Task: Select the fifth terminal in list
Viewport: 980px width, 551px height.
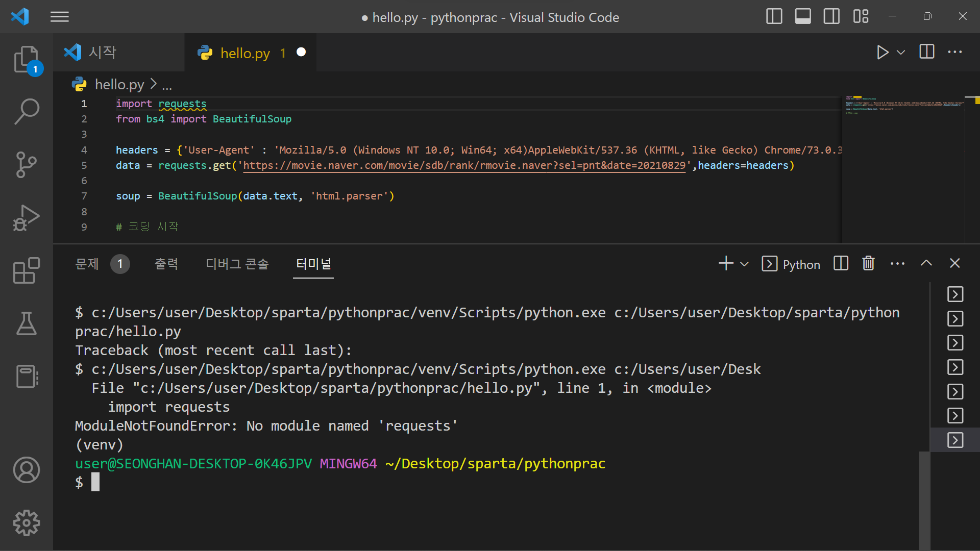Action: tap(955, 391)
